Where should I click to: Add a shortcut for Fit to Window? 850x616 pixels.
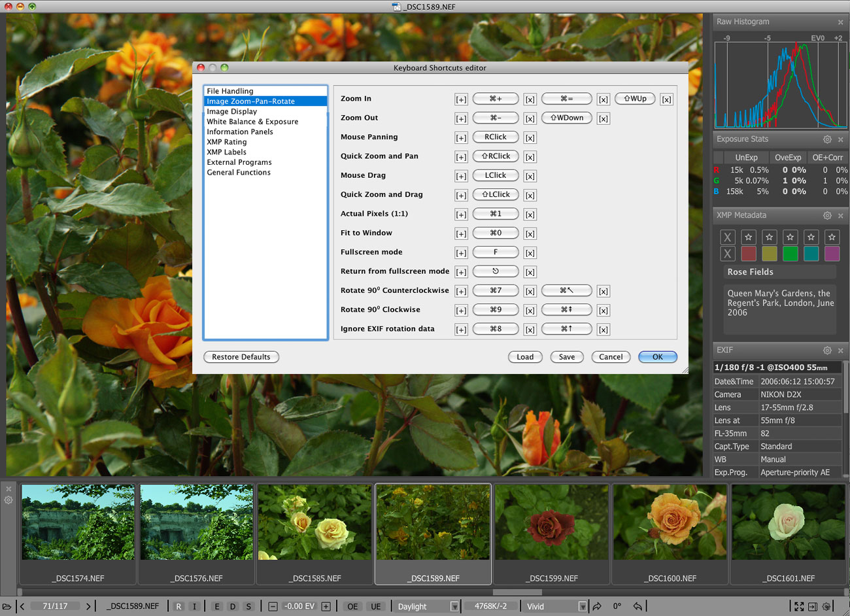coord(461,233)
